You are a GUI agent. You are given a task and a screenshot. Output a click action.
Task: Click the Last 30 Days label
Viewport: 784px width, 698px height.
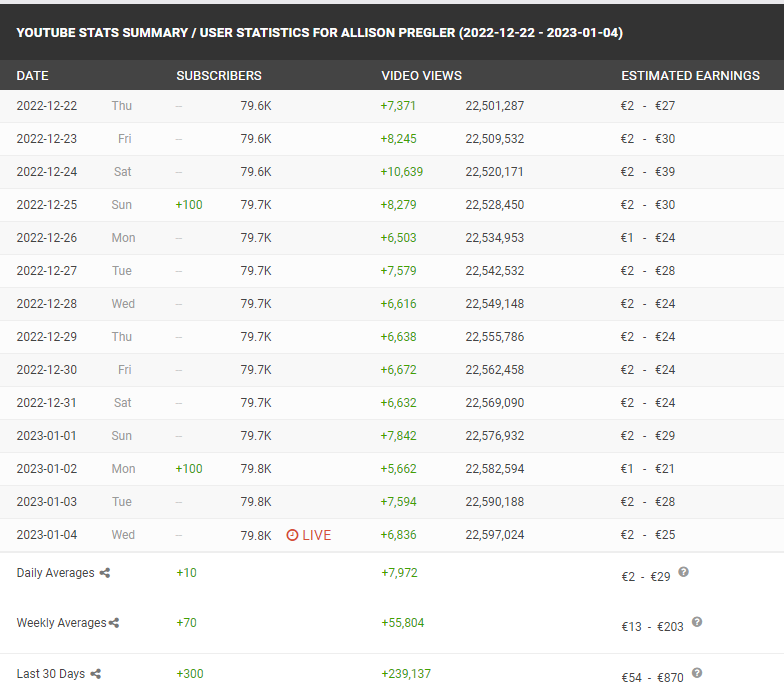[x=51, y=674]
